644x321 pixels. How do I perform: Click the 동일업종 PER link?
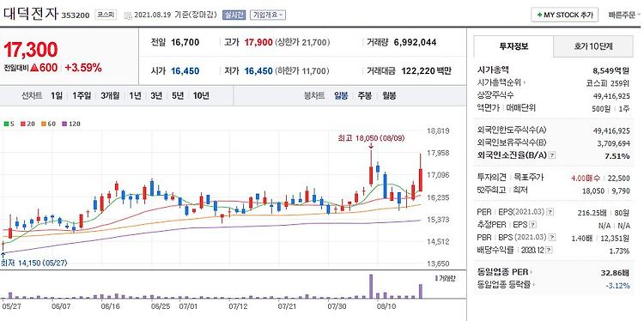click(x=502, y=272)
